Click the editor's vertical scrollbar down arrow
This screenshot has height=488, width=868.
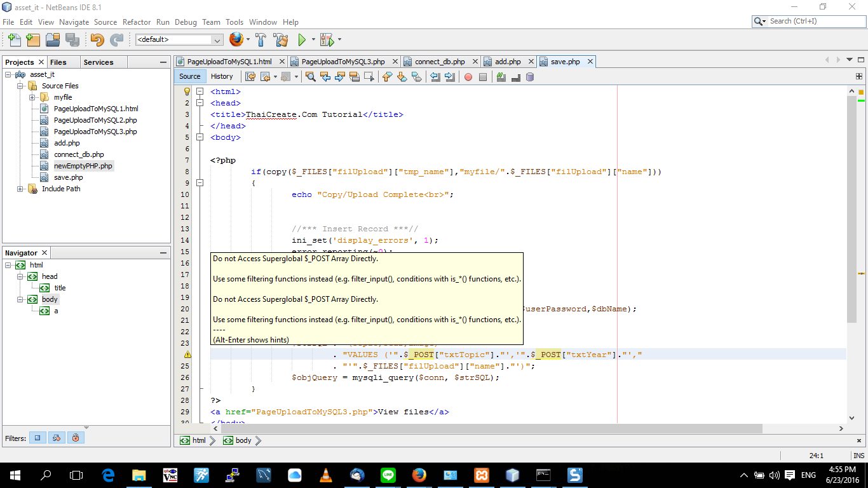(x=851, y=418)
